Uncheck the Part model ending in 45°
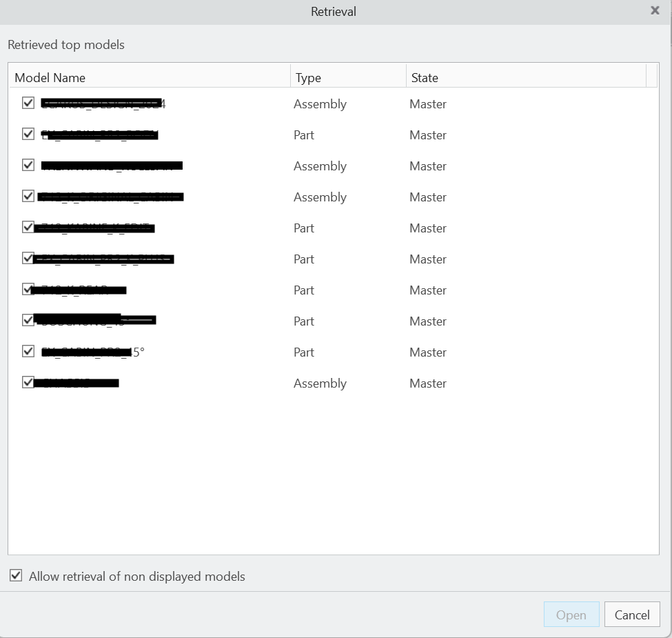The height and width of the screenshot is (638, 672). [28, 350]
